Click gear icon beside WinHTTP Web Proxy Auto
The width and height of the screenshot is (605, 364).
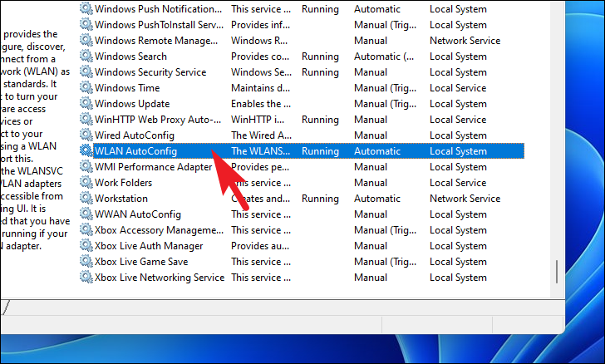coord(86,120)
